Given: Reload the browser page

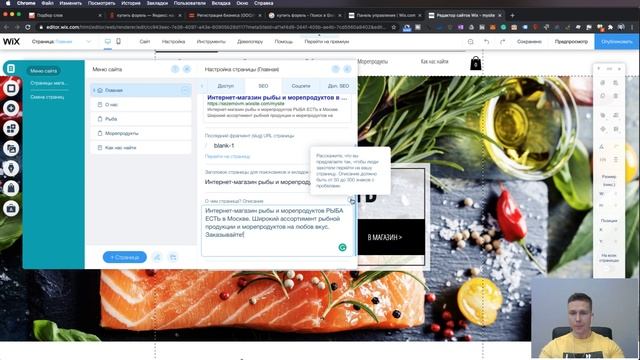Looking at the screenshot, I should click(x=28, y=27).
